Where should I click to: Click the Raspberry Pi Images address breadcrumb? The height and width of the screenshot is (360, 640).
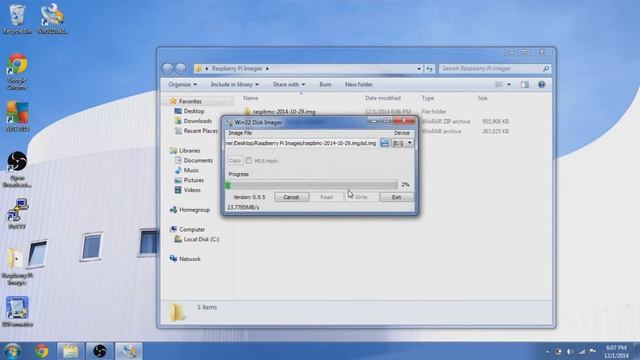pyautogui.click(x=237, y=69)
